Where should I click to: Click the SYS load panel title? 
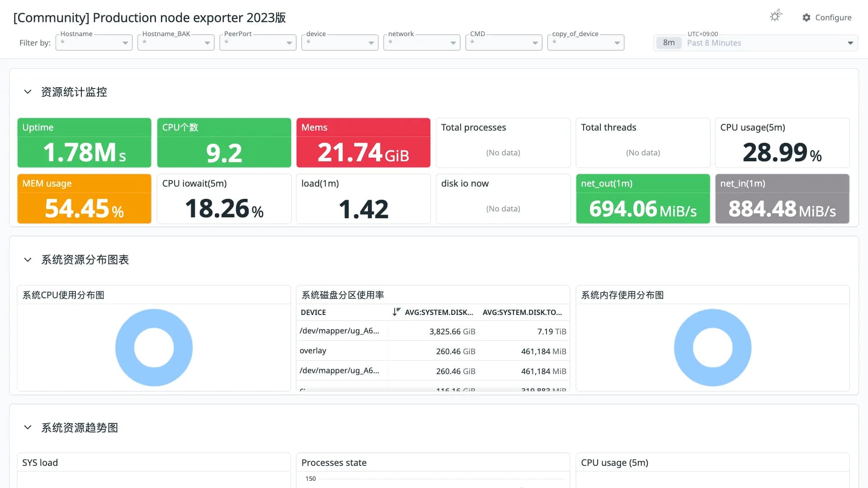tap(40, 463)
